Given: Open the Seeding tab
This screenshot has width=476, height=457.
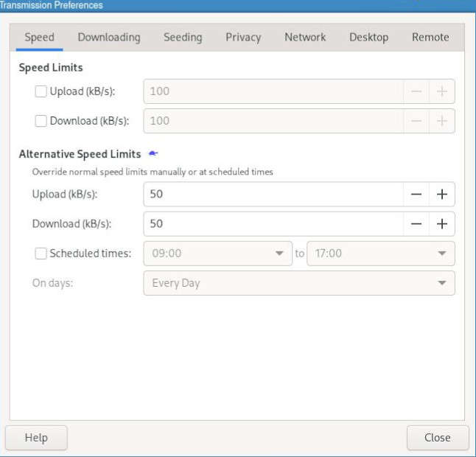Looking at the screenshot, I should 183,37.
